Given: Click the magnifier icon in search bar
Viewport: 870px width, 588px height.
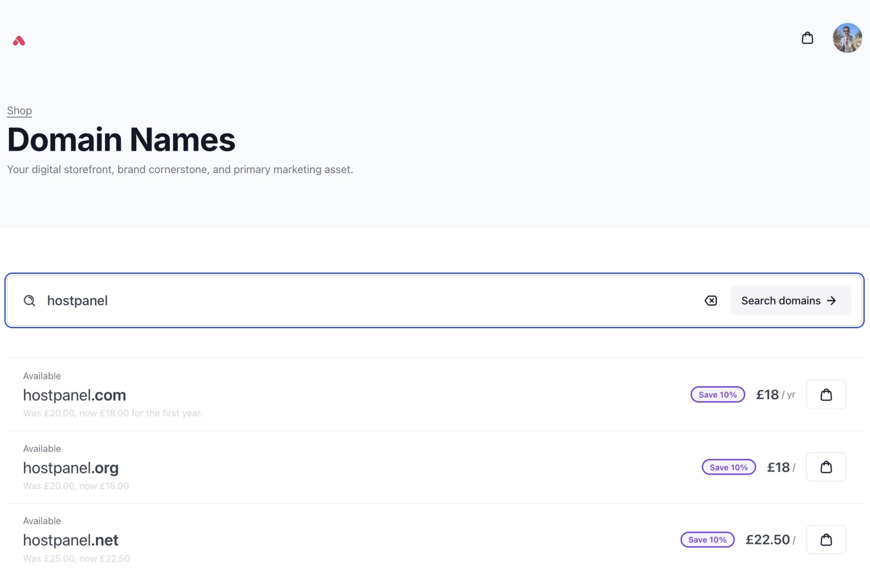Looking at the screenshot, I should [x=29, y=301].
